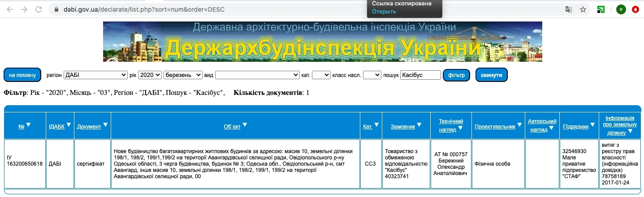Viewport: 644px width, 197px height.
Task: Open the класс насл. dropdown
Action: click(x=372, y=75)
